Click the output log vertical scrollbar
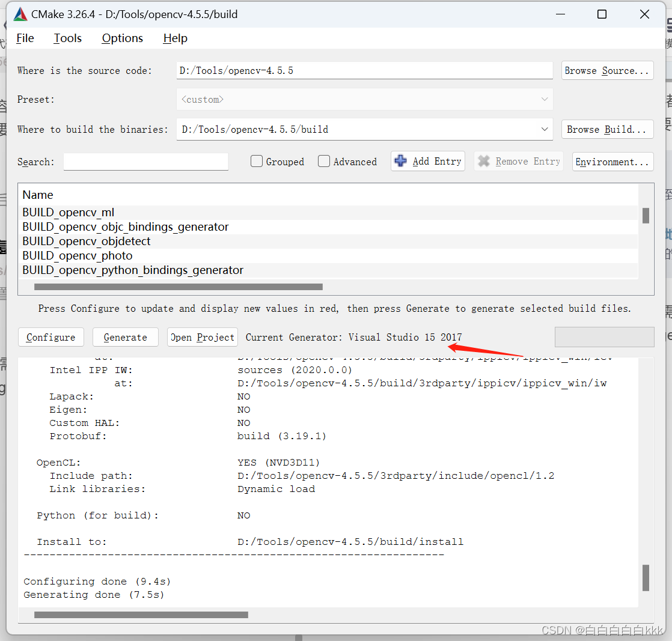 click(646, 578)
